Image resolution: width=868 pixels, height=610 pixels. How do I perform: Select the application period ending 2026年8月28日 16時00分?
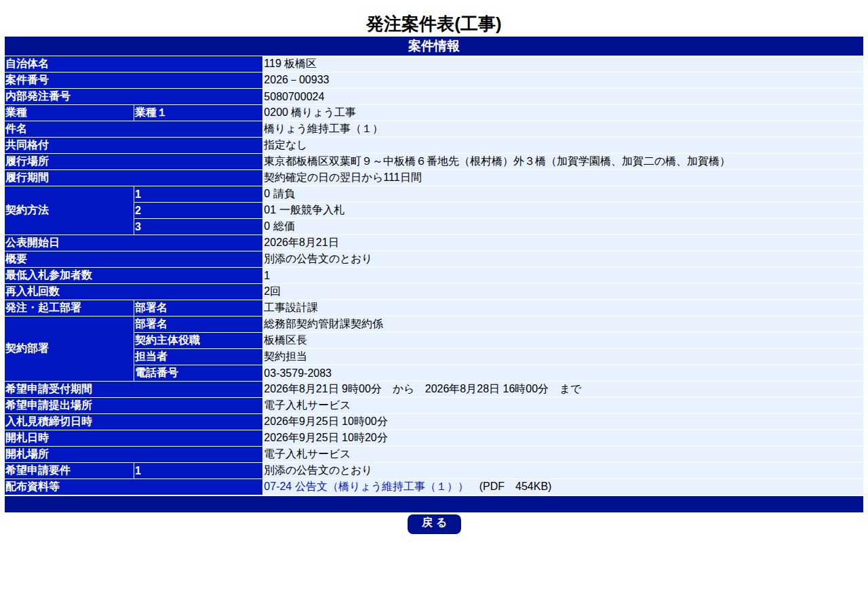coord(486,389)
